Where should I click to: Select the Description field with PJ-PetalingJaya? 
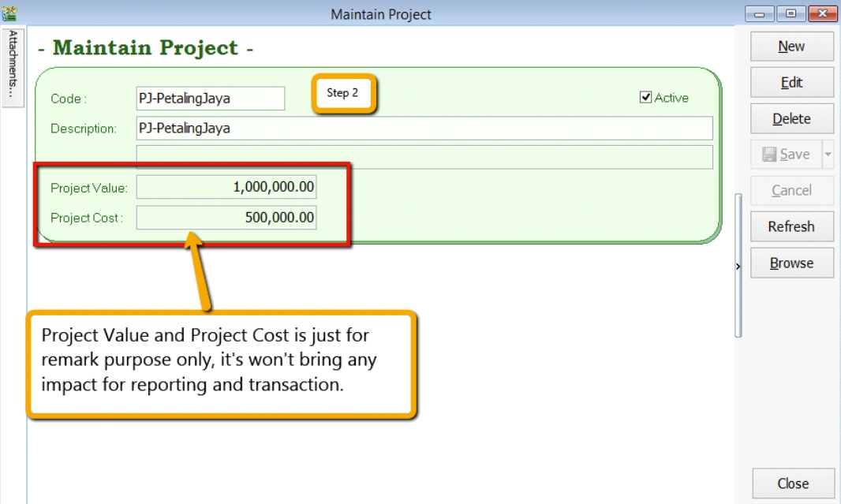[x=424, y=128]
